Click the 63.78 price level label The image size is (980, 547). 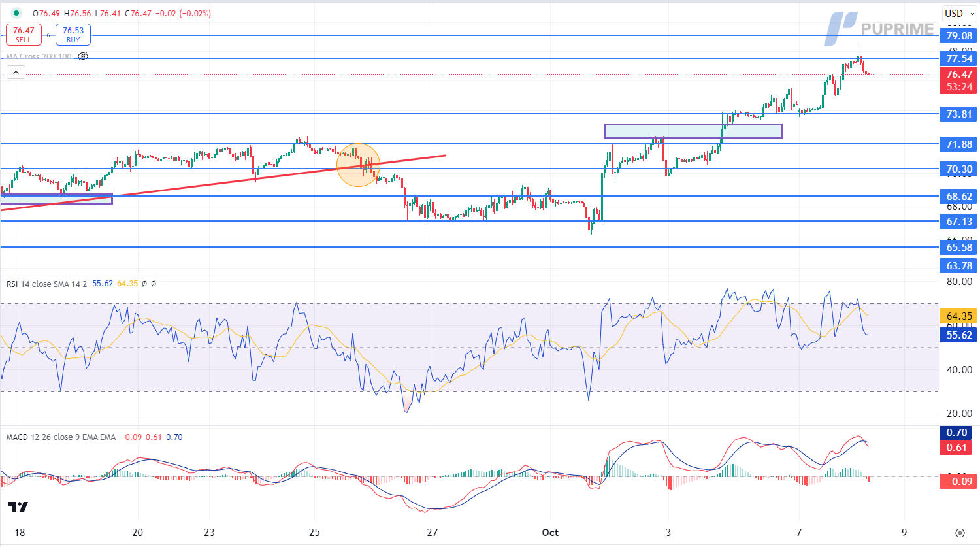(958, 265)
